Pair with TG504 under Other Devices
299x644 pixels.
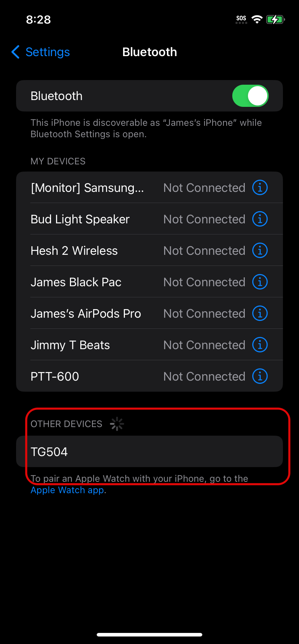pyautogui.click(x=149, y=451)
